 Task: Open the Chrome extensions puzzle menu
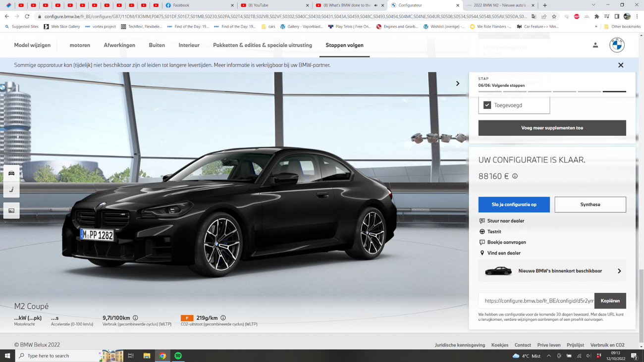(597, 16)
